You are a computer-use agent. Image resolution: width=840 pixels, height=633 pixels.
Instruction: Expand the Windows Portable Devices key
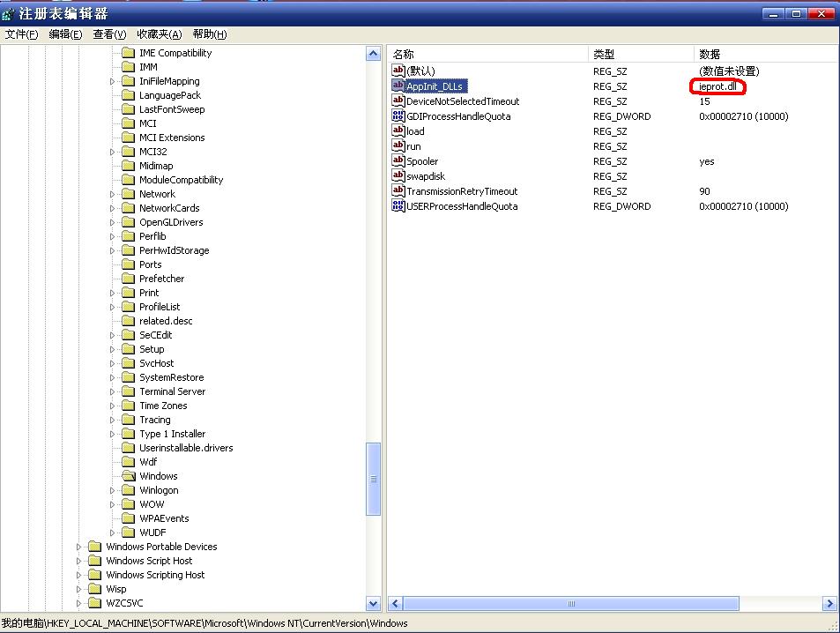tap(78, 547)
